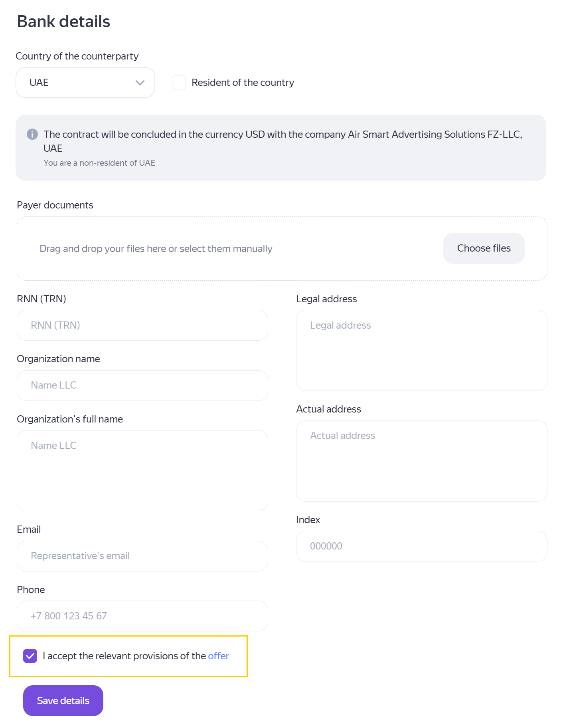
Task: Uncheck the accept offer provisions checkbox
Action: coord(30,656)
